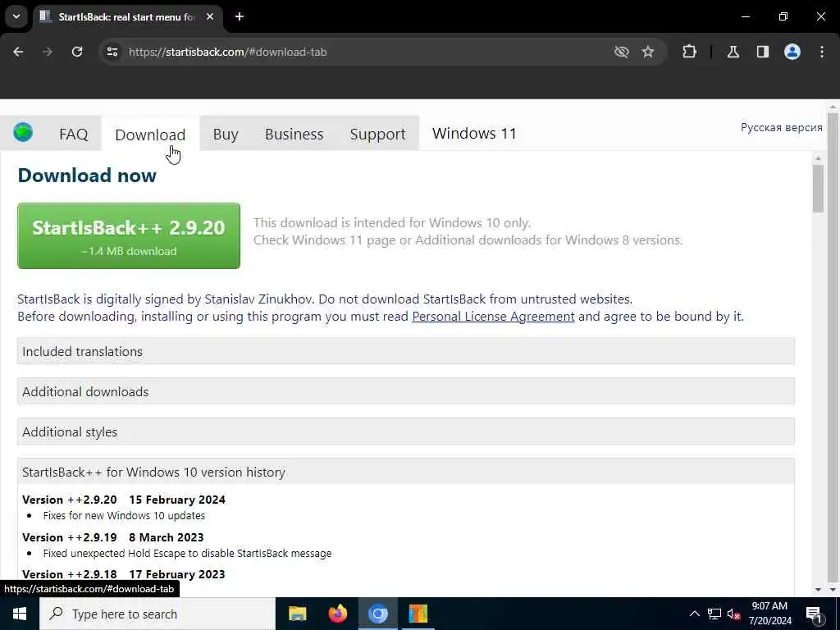Expand Additional styles section
Viewport: 840px width, 630px height.
406,431
